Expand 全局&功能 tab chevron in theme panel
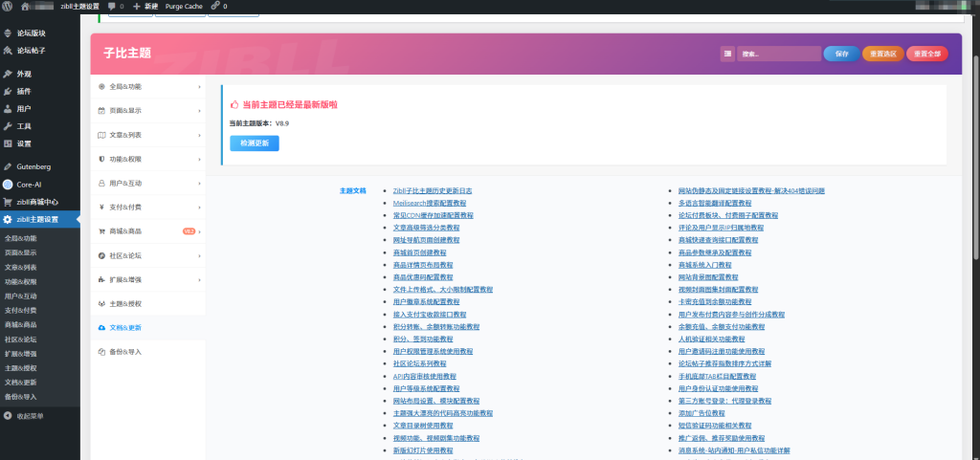Screen dimensions: 980x460 click(199, 87)
